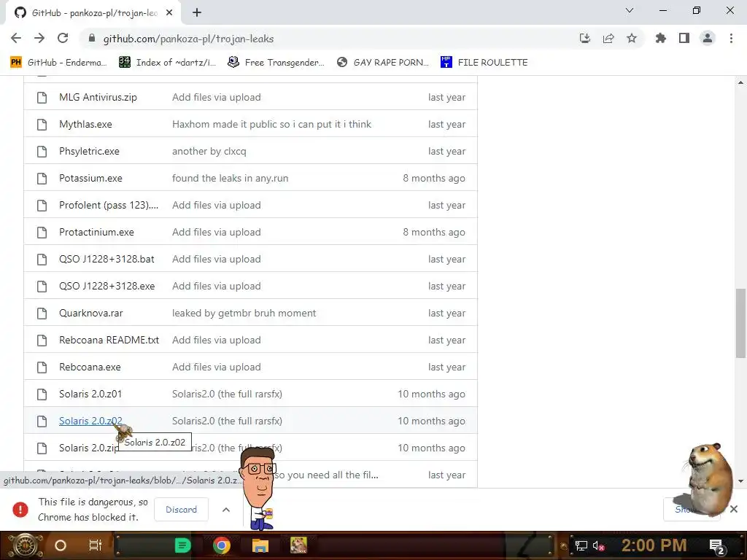Click file icon beside Rebcoana.exe
This screenshot has width=747, height=560.
42,367
